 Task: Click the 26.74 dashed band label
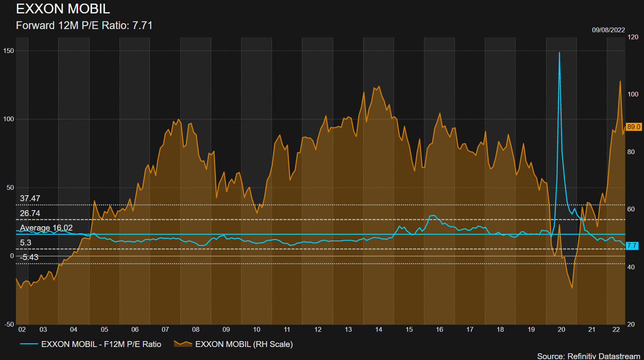[30, 213]
